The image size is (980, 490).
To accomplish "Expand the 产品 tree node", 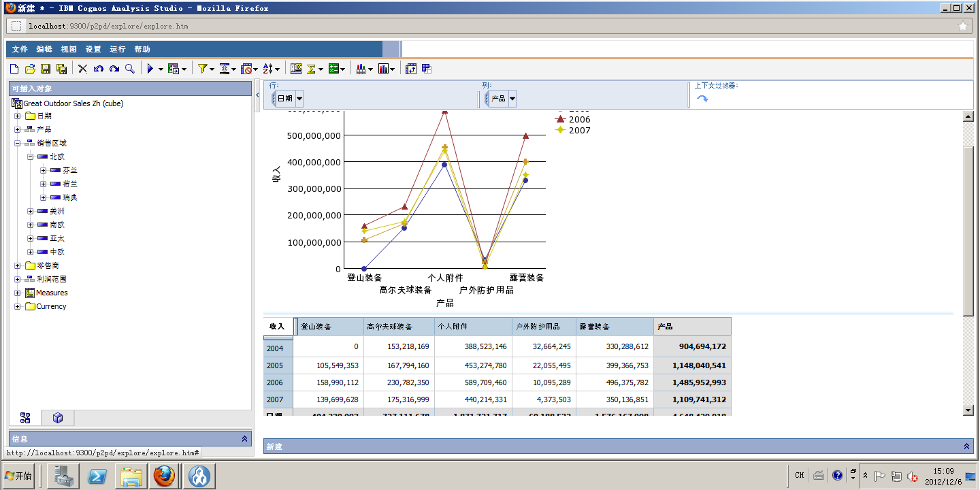I will [18, 129].
